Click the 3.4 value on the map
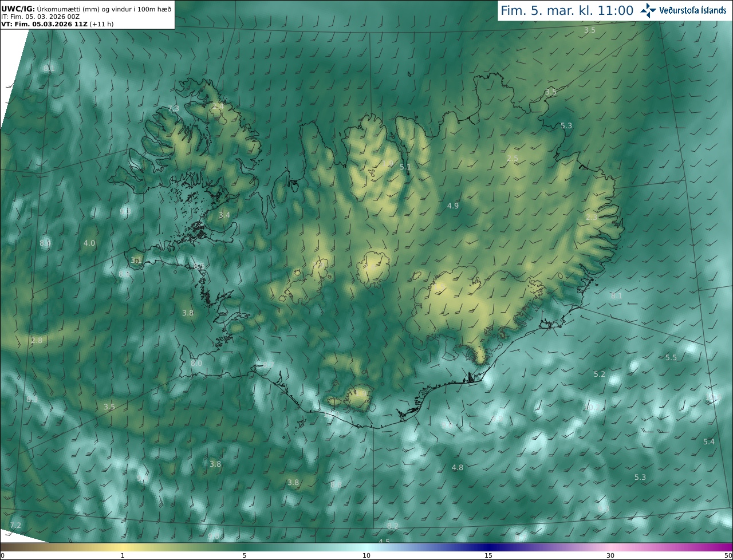Screen dimensions: 733x560 (x=224, y=215)
